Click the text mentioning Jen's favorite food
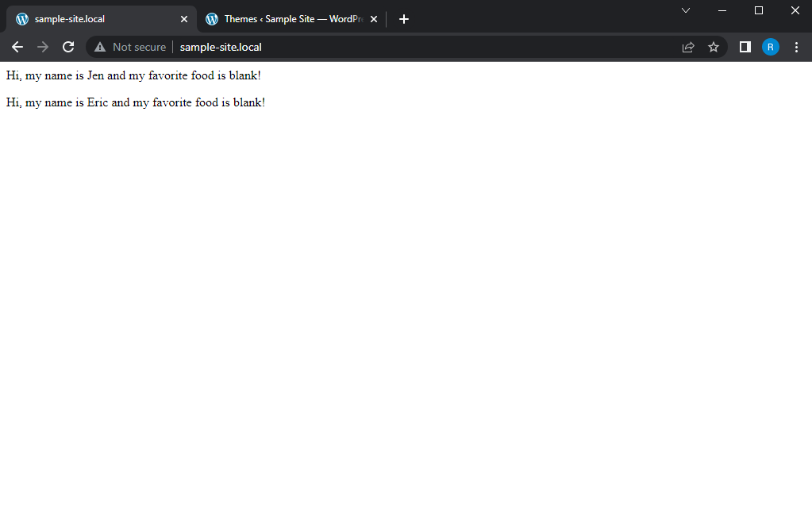The height and width of the screenshot is (527, 812). [x=133, y=75]
